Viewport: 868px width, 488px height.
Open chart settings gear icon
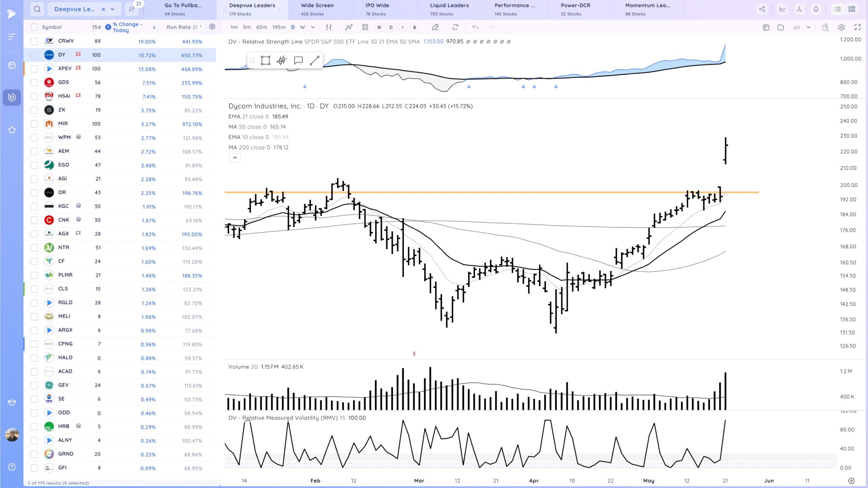(841, 27)
